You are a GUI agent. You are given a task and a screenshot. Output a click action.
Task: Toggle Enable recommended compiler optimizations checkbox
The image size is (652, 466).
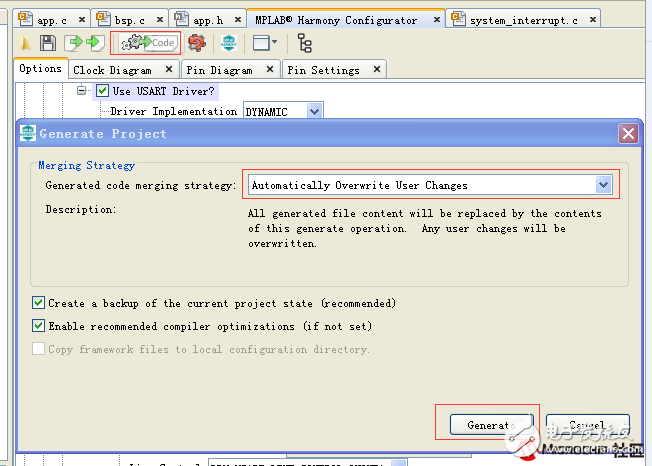coord(39,326)
